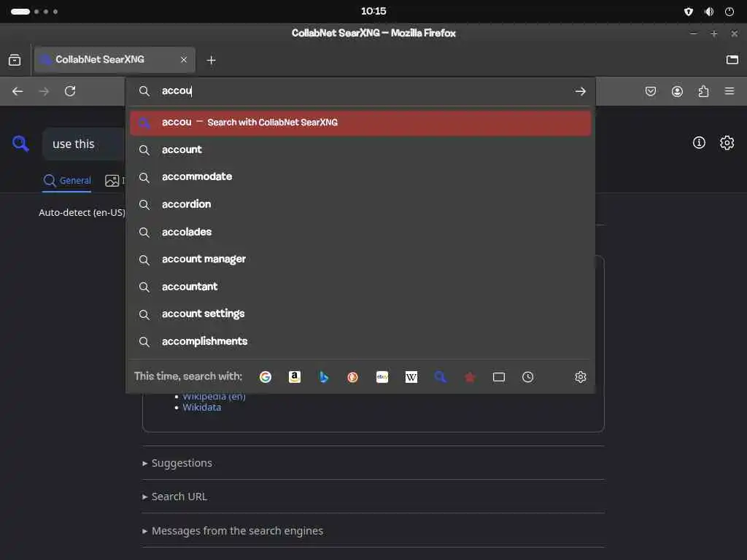Open Firefox application hamburger menu
Viewport: 747px width, 560px height.
[x=729, y=91]
